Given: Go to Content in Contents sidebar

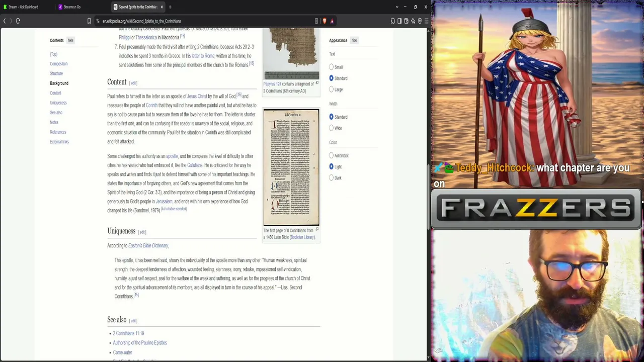Looking at the screenshot, I should click(55, 93).
